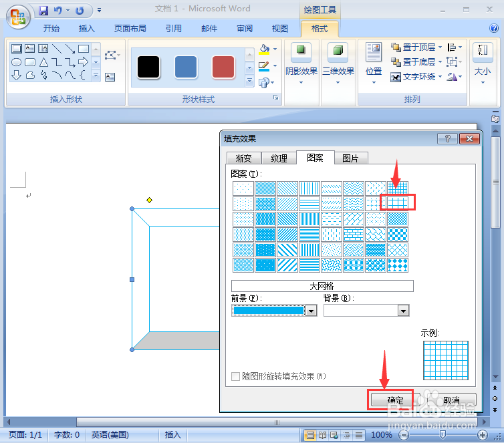
Task: Click zoom in plus button
Action: [x=482, y=435]
